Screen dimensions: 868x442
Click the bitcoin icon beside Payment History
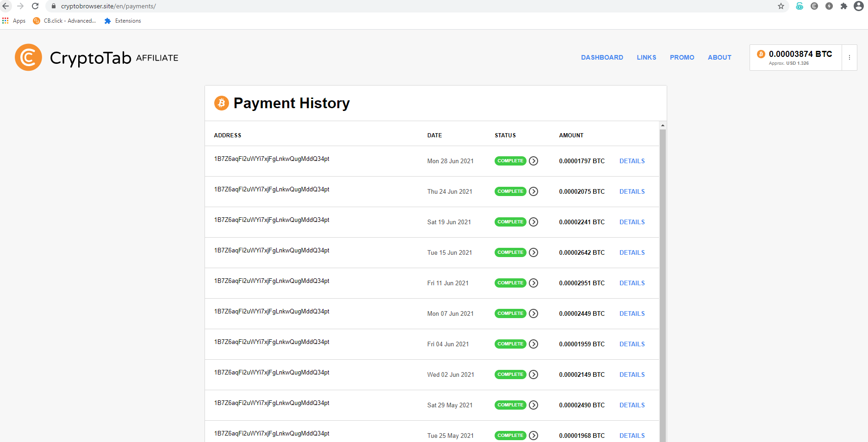[222, 103]
